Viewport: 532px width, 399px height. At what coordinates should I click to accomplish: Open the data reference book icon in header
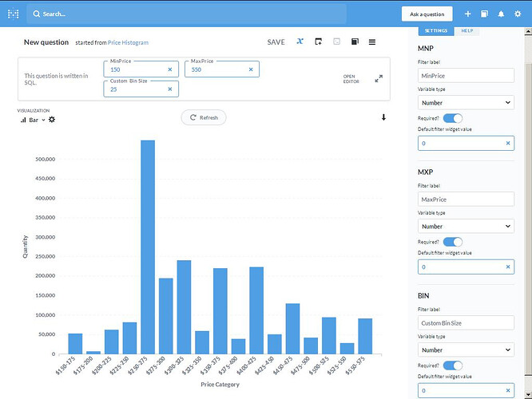click(x=485, y=14)
